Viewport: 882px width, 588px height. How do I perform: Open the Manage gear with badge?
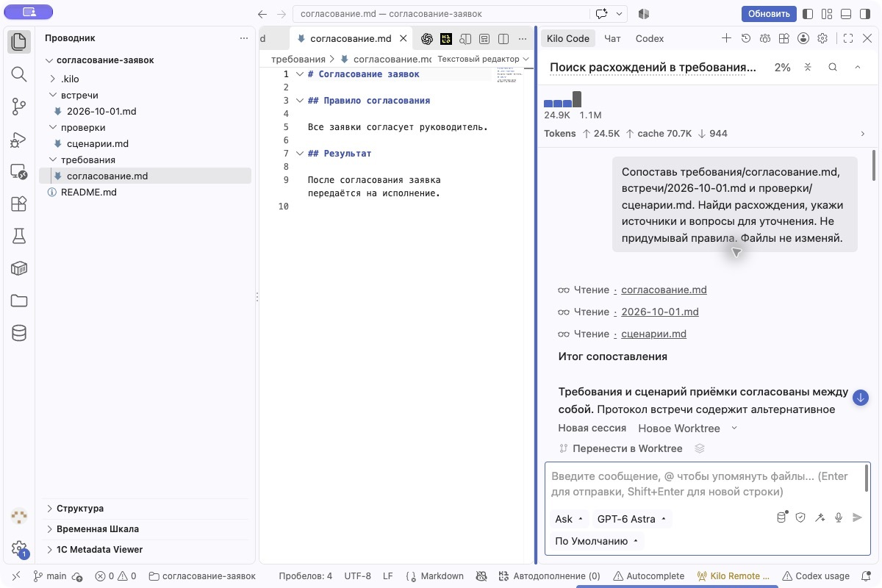[x=19, y=548]
